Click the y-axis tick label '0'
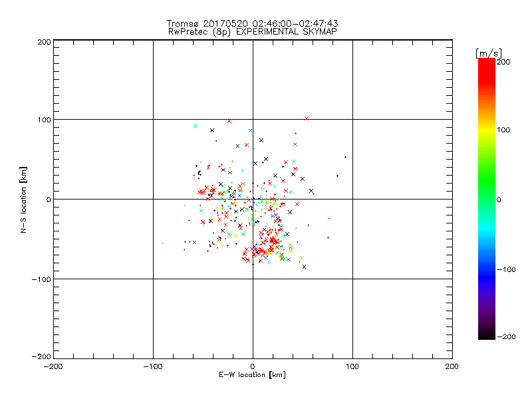Viewport: 532px width, 399px height. (49, 199)
